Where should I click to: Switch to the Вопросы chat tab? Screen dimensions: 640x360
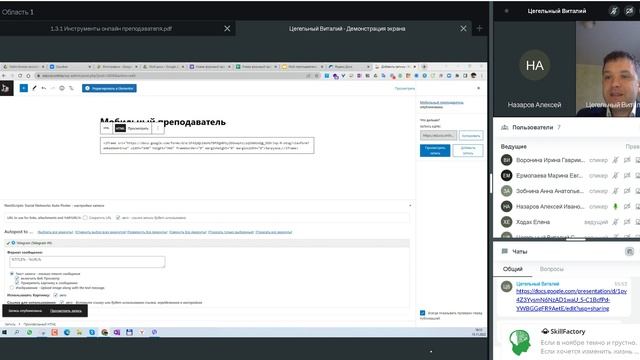click(551, 269)
